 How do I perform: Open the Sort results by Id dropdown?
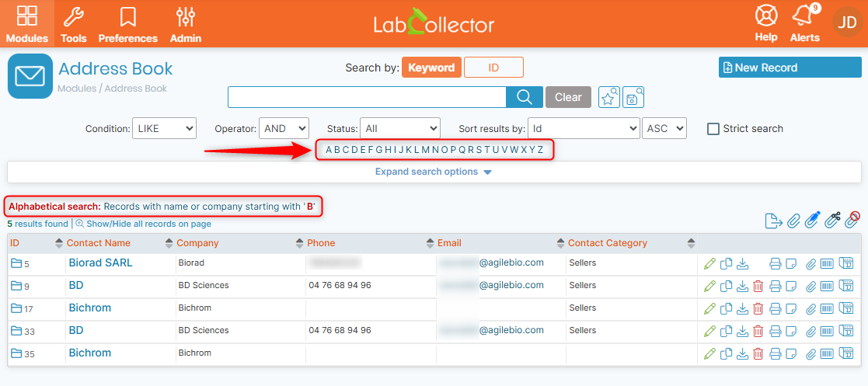[x=584, y=128]
